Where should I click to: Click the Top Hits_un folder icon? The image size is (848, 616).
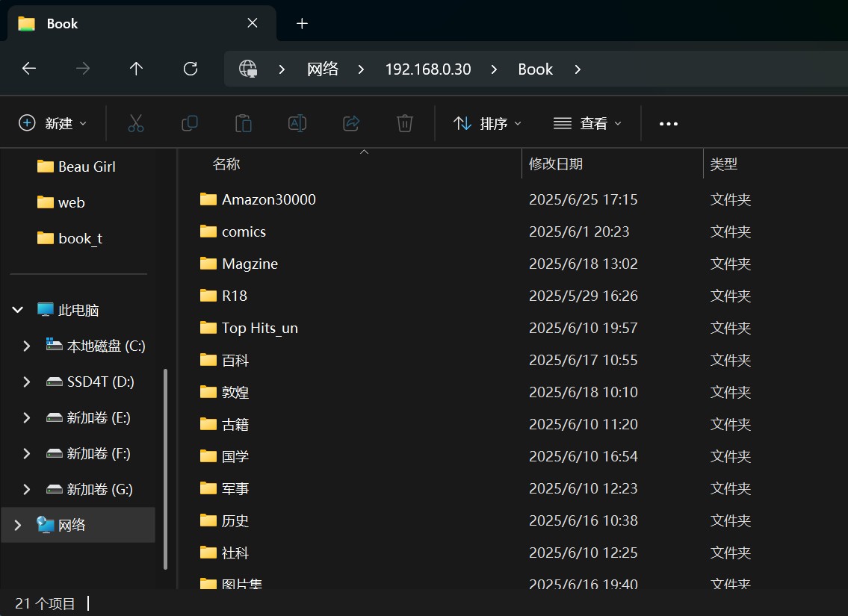click(208, 328)
